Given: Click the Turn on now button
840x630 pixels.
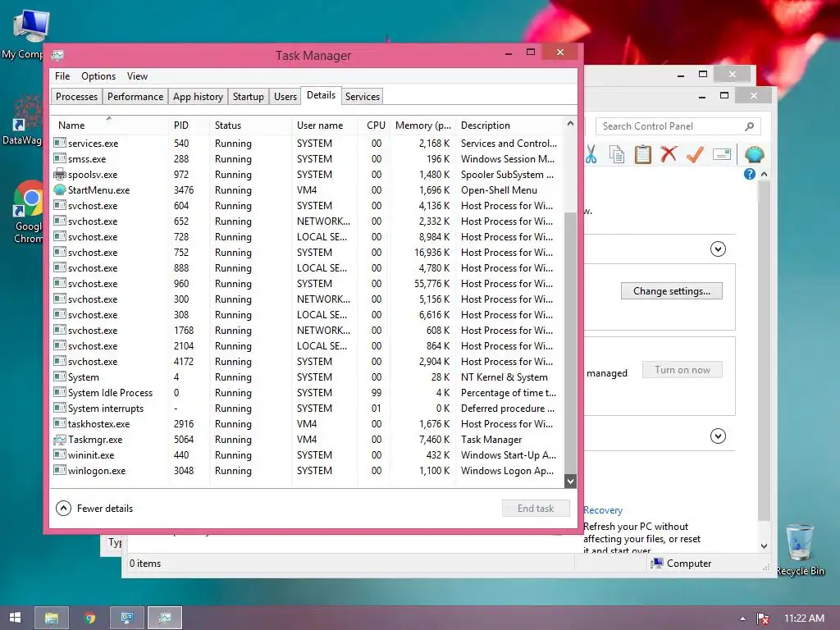Looking at the screenshot, I should coord(682,370).
